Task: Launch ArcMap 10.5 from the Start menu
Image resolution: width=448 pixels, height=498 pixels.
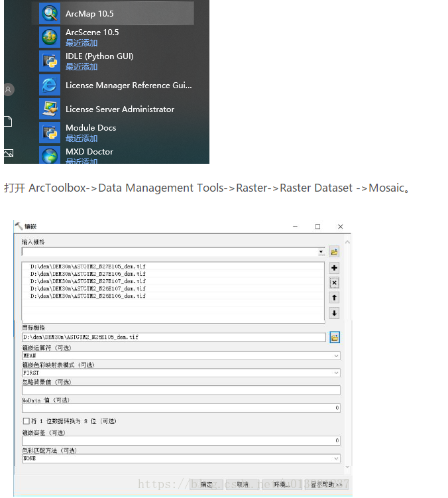Action: pos(113,13)
